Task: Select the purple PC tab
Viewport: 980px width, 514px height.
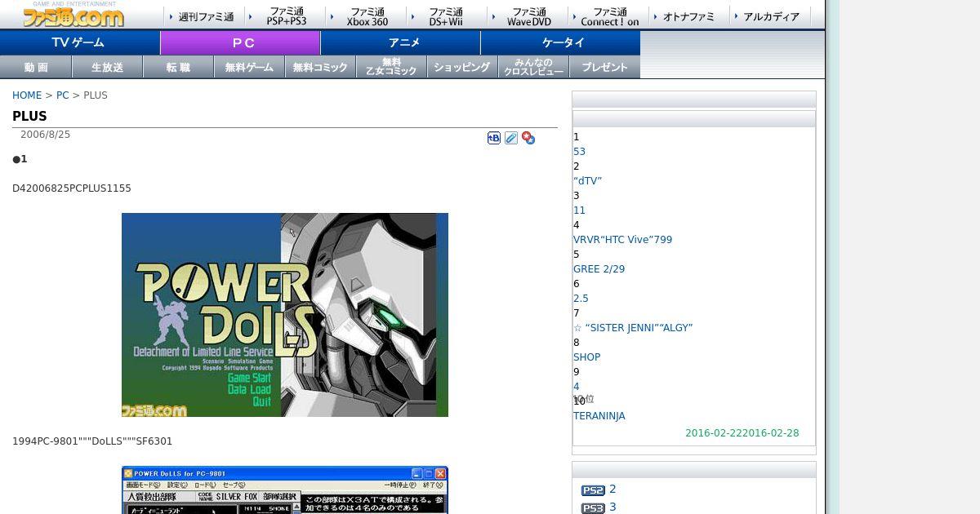Action: (240, 42)
